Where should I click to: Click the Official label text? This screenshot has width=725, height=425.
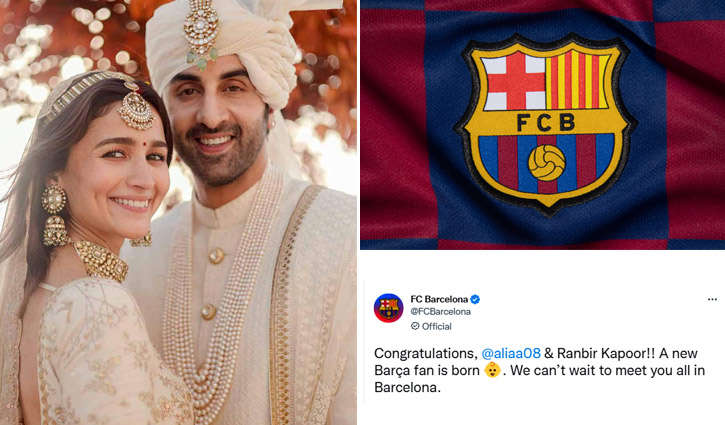(436, 326)
